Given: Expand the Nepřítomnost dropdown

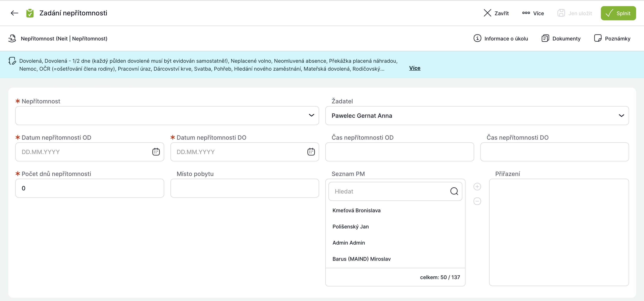Looking at the screenshot, I should pos(311,115).
